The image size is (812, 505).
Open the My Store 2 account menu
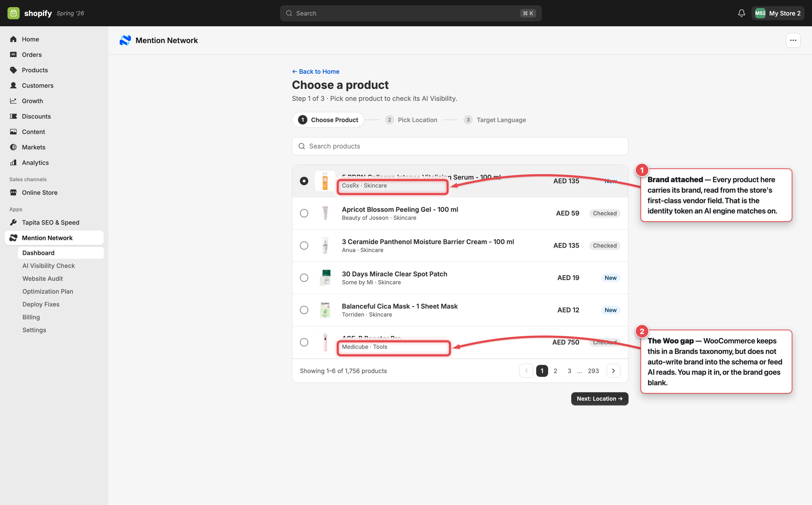click(777, 13)
